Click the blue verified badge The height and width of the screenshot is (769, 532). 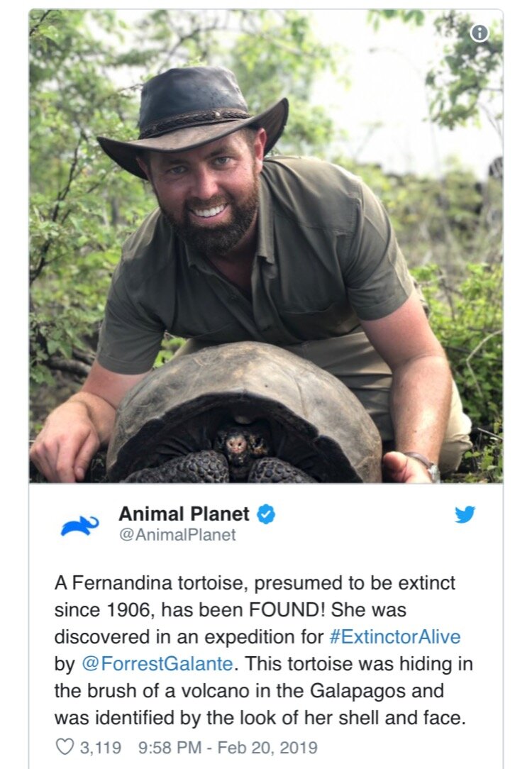point(266,514)
